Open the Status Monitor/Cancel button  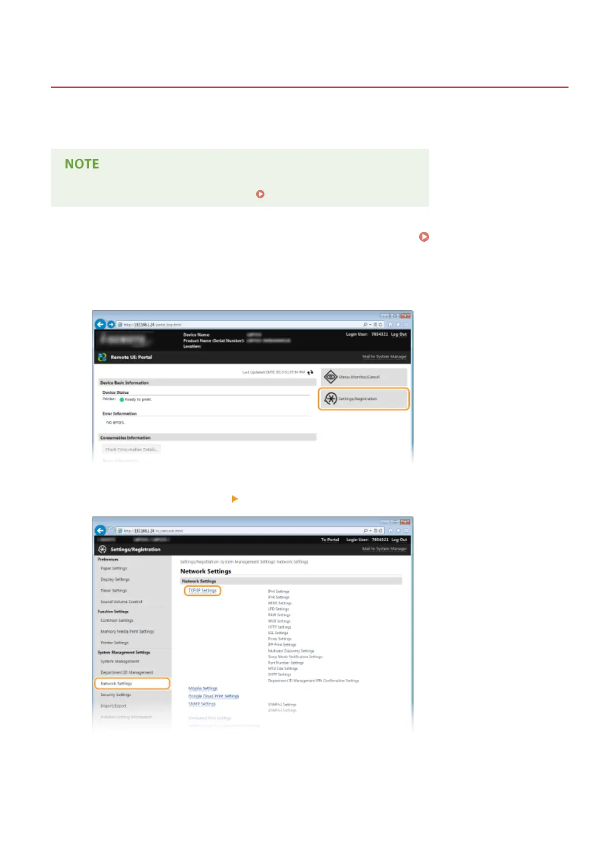click(x=364, y=377)
